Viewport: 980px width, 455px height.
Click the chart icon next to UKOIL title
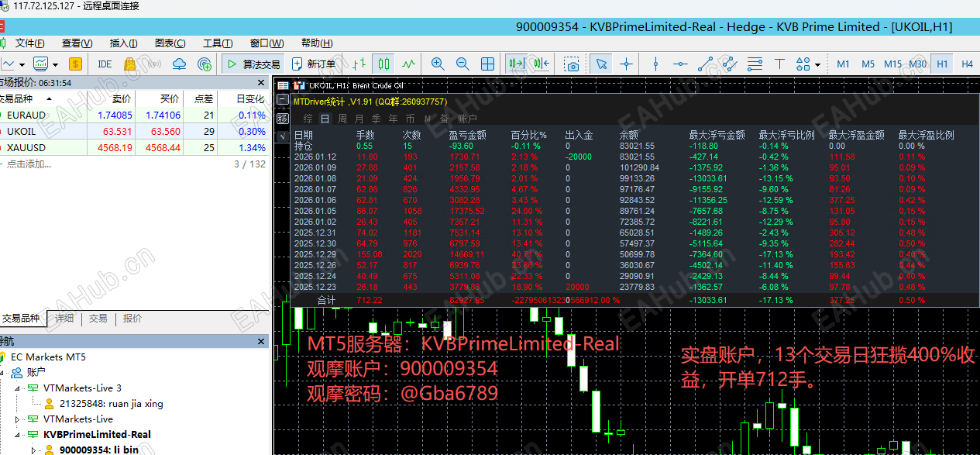298,85
